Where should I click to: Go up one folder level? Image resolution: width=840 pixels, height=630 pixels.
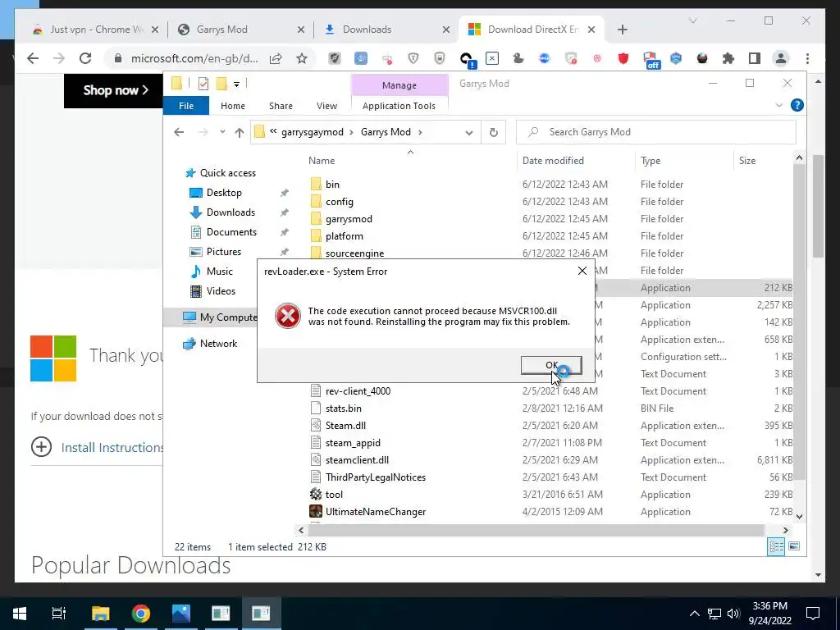[239, 132]
